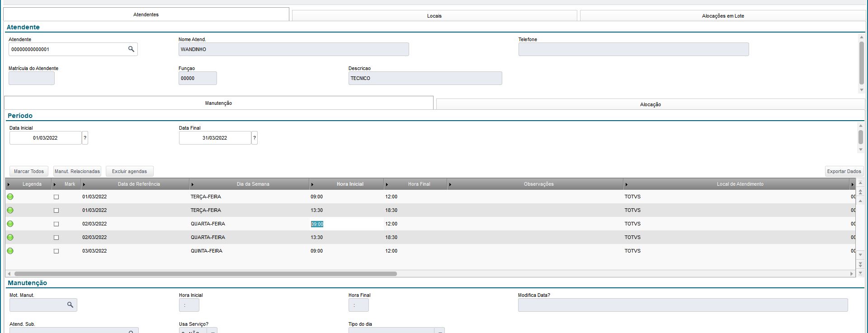
Task: Click green legend dot for 01/03/2022 13:30 row
Action: [10, 210]
